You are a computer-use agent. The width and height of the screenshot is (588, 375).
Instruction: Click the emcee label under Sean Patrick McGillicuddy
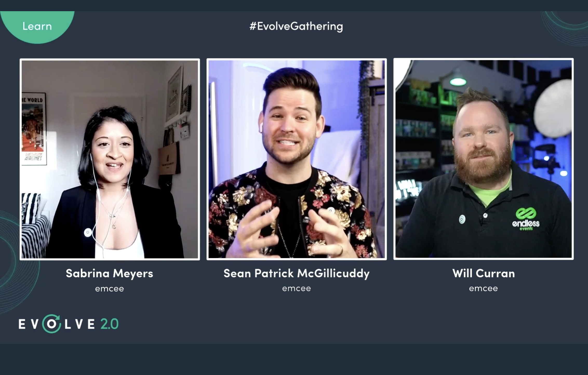(x=297, y=289)
